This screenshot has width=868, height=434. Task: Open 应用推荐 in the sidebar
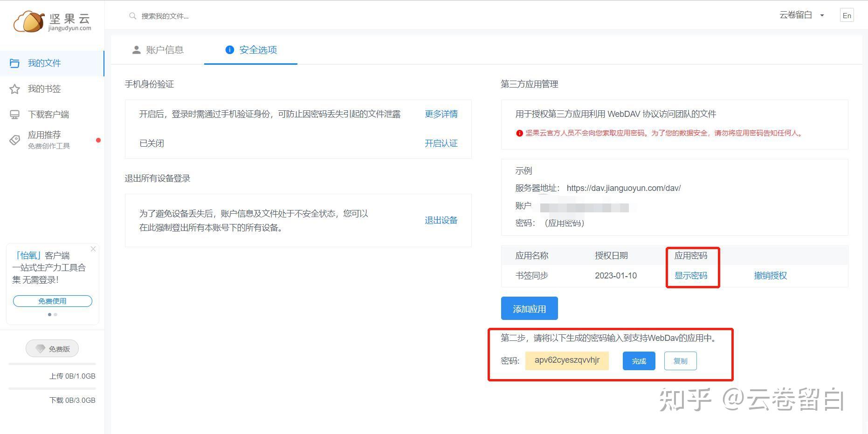(52, 140)
